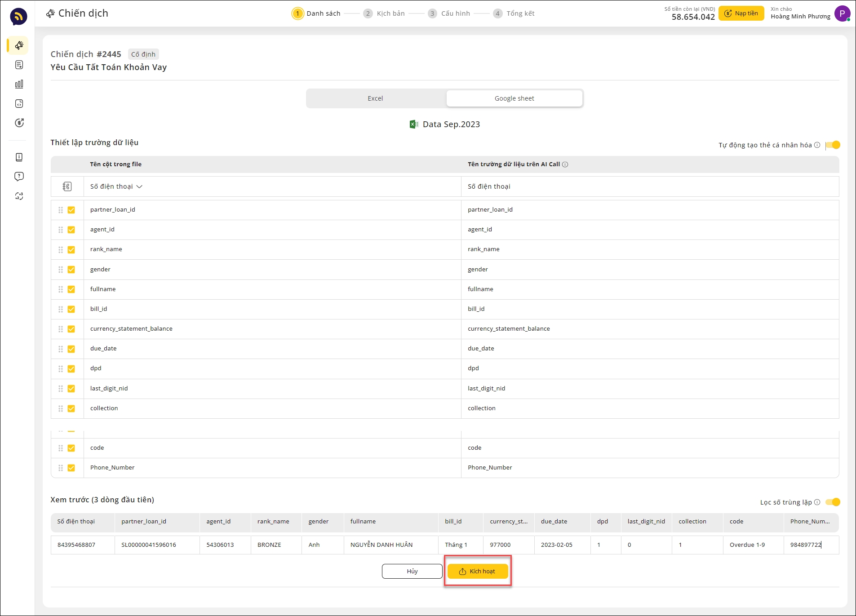Click the Hủy cancel button
Viewport: 856px width, 616px height.
click(x=412, y=572)
